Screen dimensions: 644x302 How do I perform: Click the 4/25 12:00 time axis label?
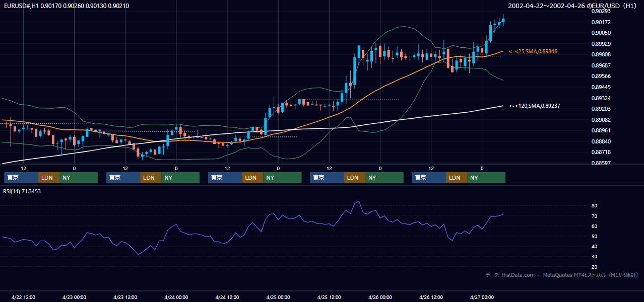(329, 297)
